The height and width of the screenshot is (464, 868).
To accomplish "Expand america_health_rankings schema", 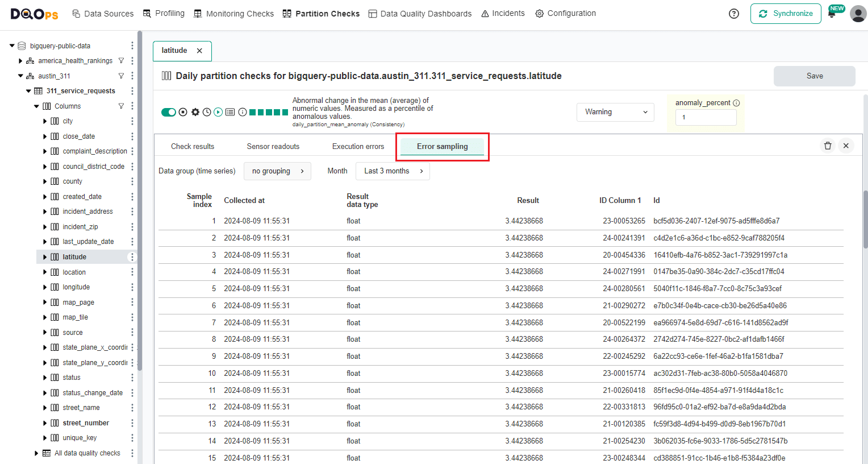I will [x=20, y=61].
